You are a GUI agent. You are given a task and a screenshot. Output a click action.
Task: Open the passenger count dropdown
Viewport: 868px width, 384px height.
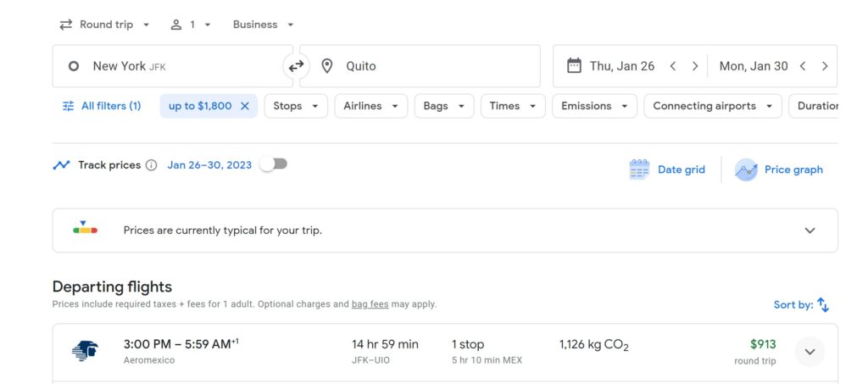point(191,25)
